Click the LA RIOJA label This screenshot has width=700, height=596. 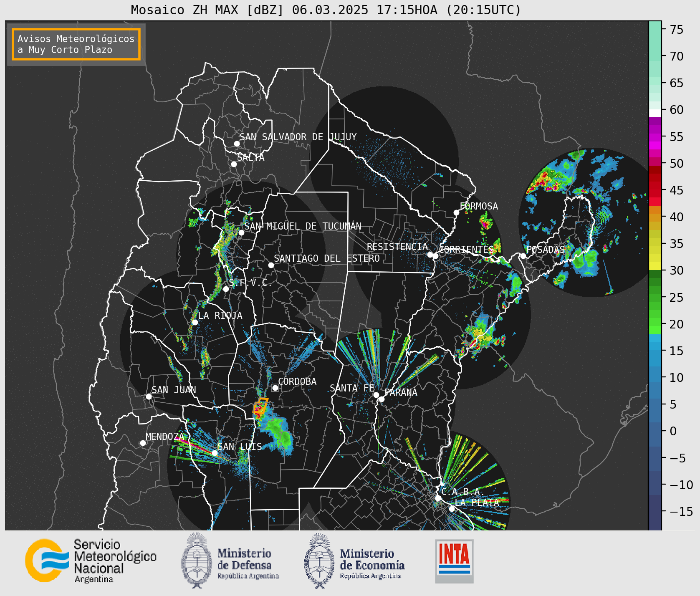(x=220, y=316)
